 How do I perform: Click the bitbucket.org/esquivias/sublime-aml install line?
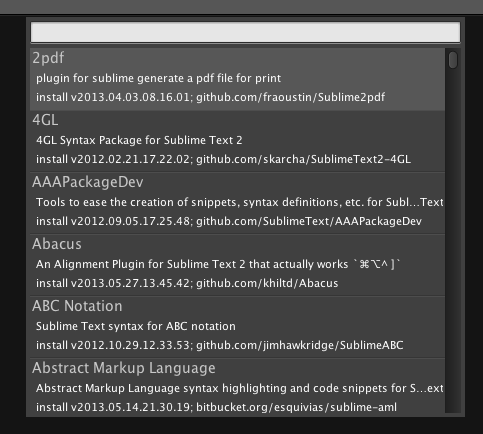(x=216, y=407)
